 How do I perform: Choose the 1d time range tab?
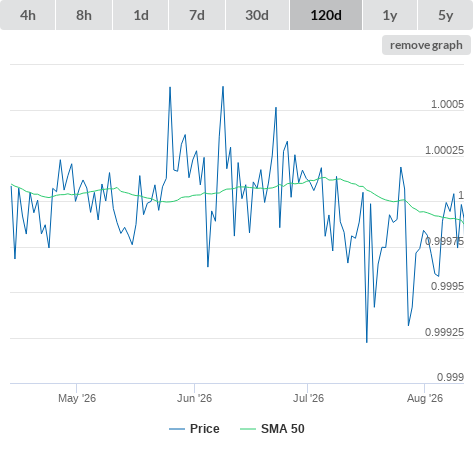pyautogui.click(x=141, y=15)
